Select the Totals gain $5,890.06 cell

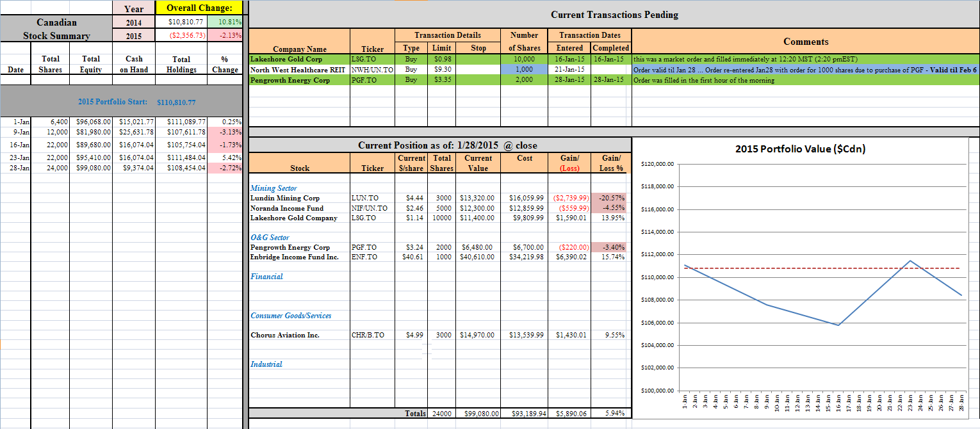[569, 414]
